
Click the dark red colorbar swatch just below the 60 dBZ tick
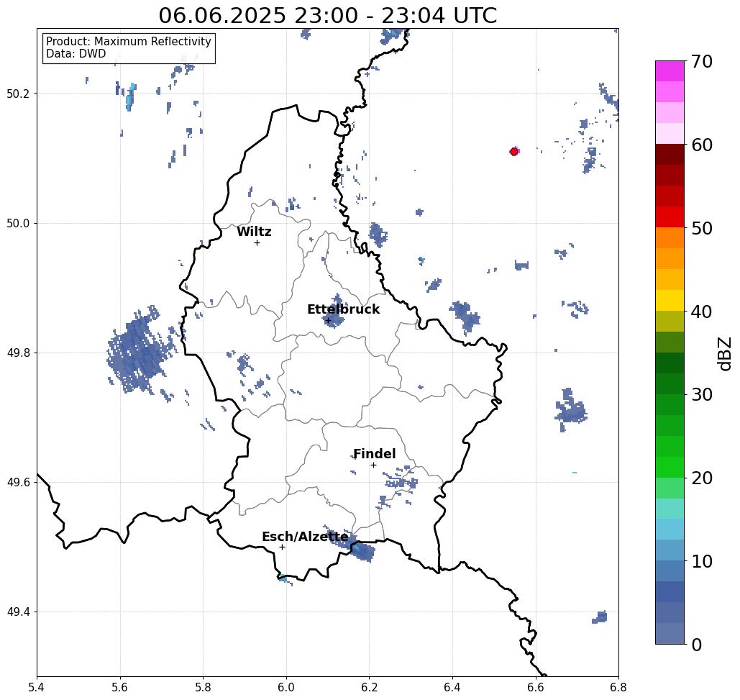(x=670, y=155)
